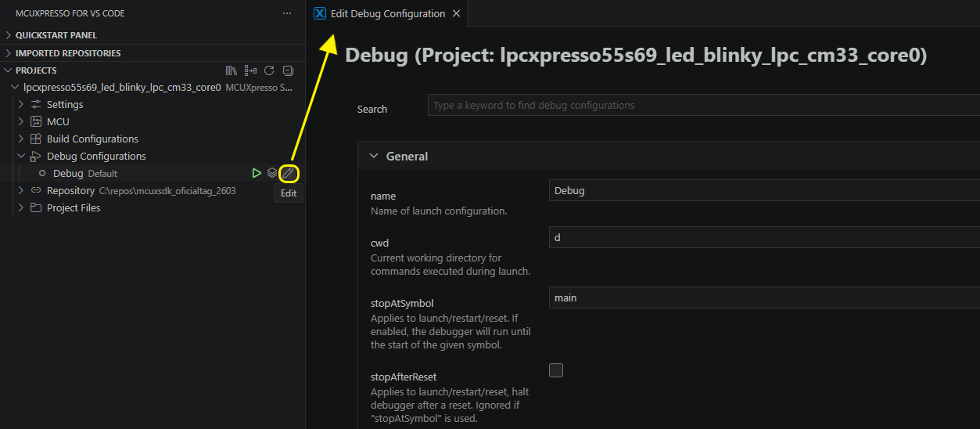
Task: Collapse the Debug Configurations node
Action: point(21,156)
